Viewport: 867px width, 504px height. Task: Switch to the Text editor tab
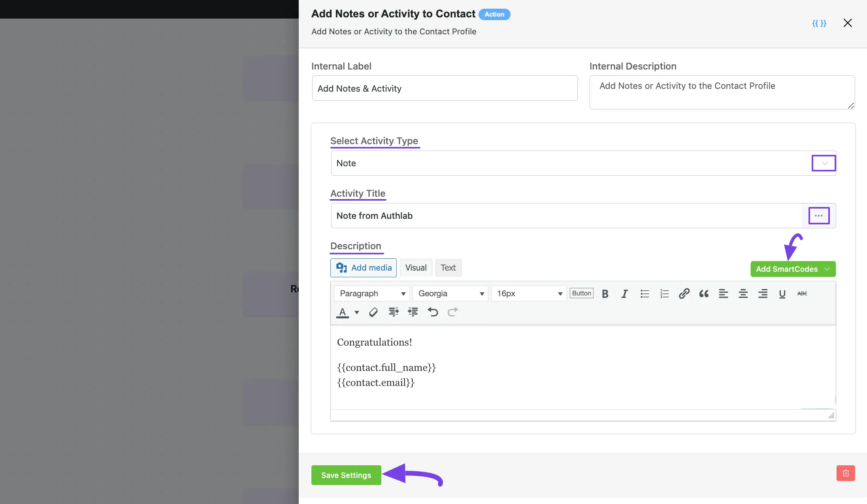coord(448,267)
